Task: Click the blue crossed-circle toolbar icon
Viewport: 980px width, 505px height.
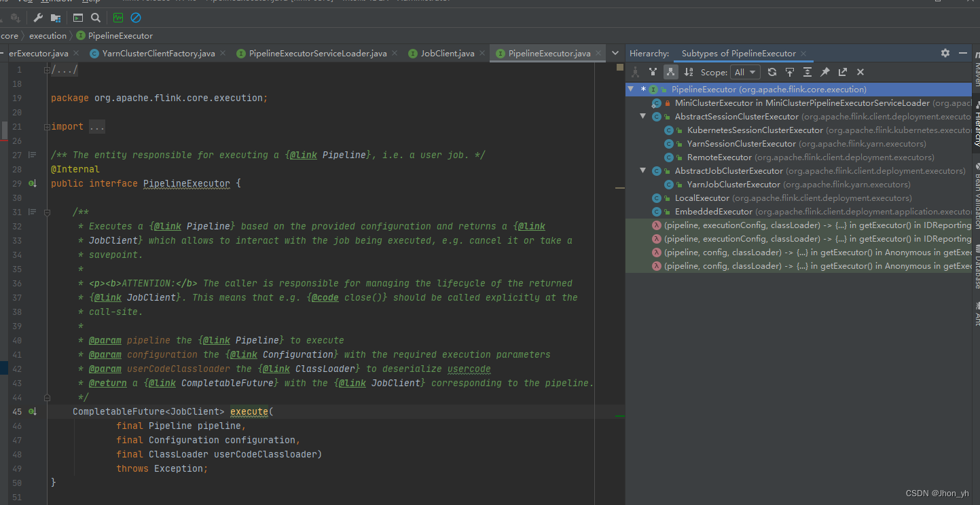Action: (x=136, y=18)
